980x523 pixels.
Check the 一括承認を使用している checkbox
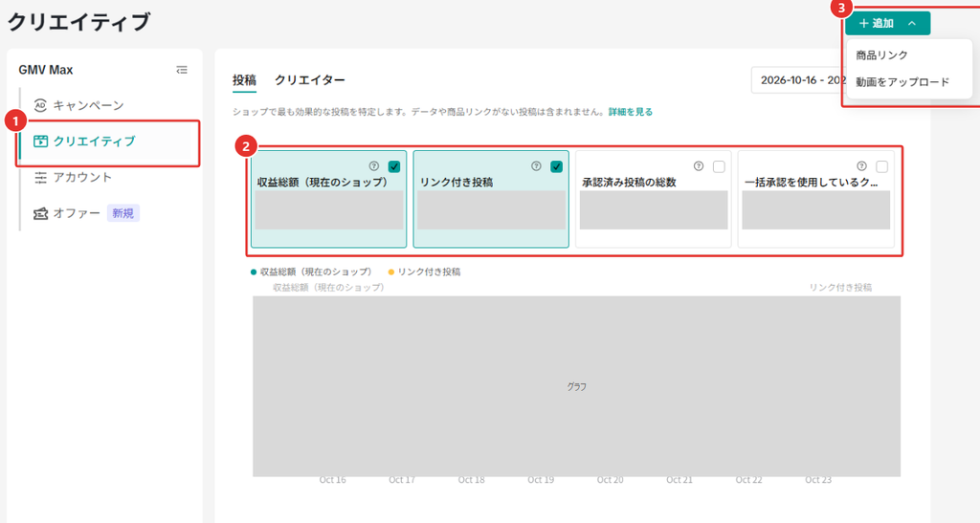click(881, 166)
